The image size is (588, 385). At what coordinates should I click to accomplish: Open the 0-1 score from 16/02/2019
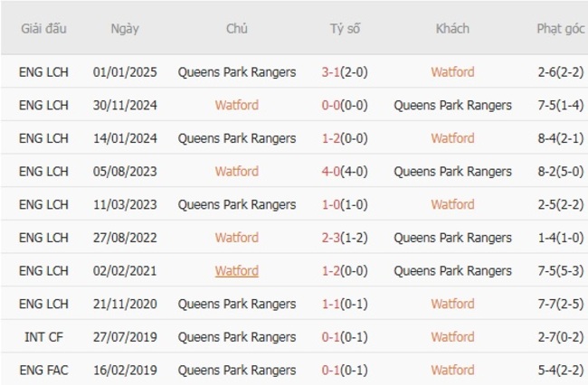tap(331, 370)
